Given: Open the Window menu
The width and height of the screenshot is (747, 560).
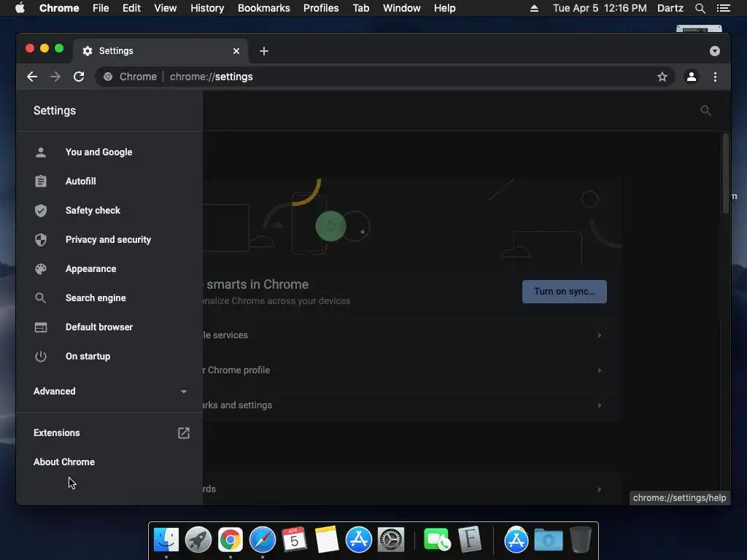Looking at the screenshot, I should pyautogui.click(x=402, y=8).
